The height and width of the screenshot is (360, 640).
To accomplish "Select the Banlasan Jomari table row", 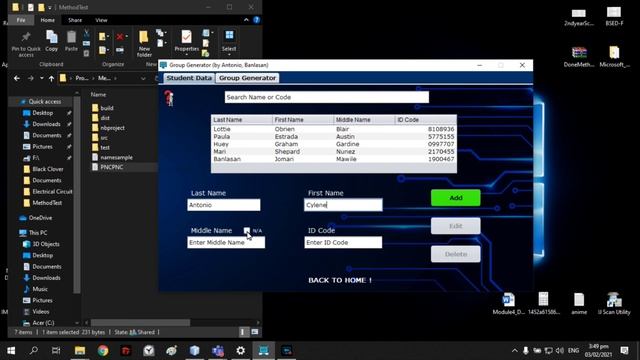I will [333, 159].
